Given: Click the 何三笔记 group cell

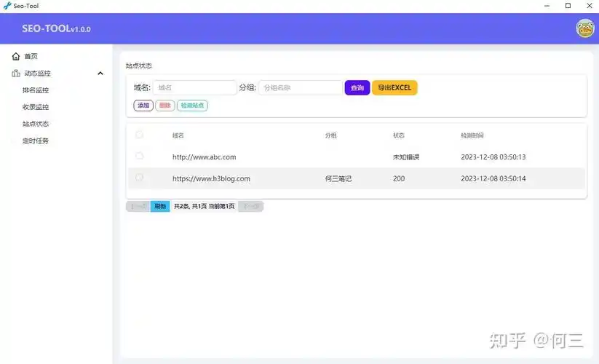Looking at the screenshot, I should tap(338, 179).
